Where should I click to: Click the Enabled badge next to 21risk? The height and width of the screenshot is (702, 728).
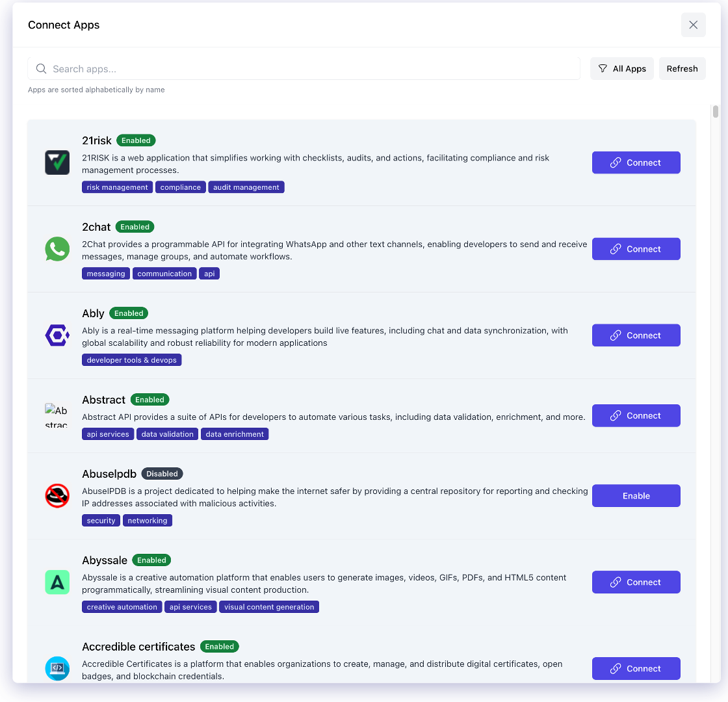(136, 140)
